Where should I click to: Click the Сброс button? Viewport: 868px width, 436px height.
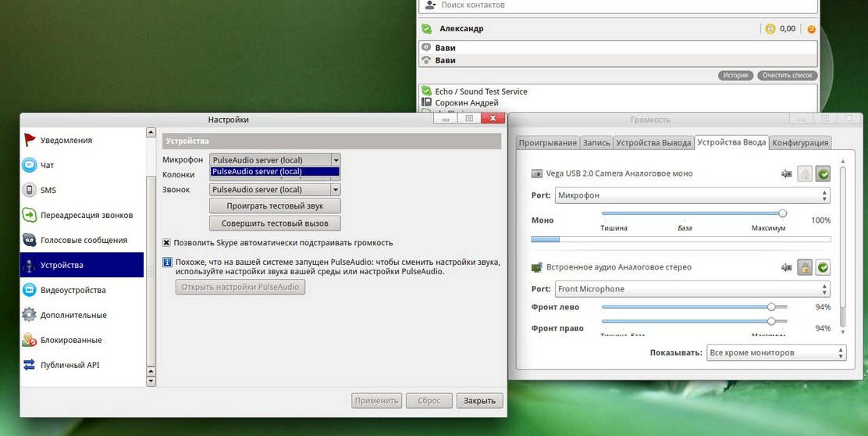coord(429,401)
